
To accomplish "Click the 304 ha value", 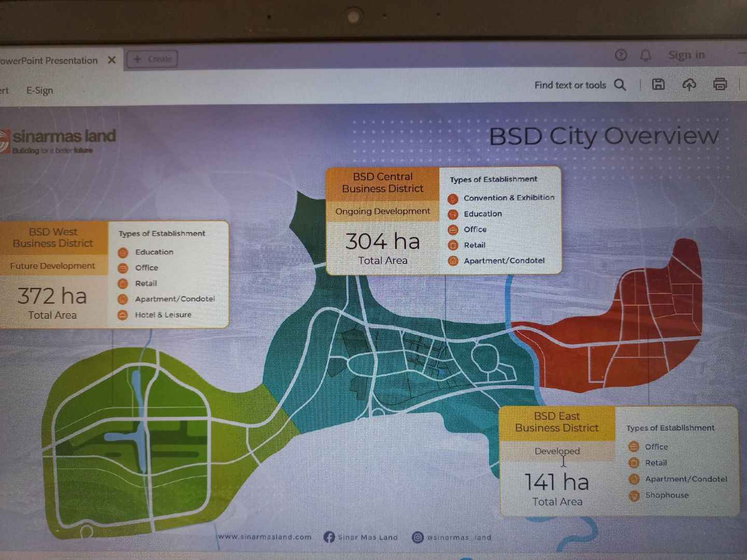I will tap(383, 242).
